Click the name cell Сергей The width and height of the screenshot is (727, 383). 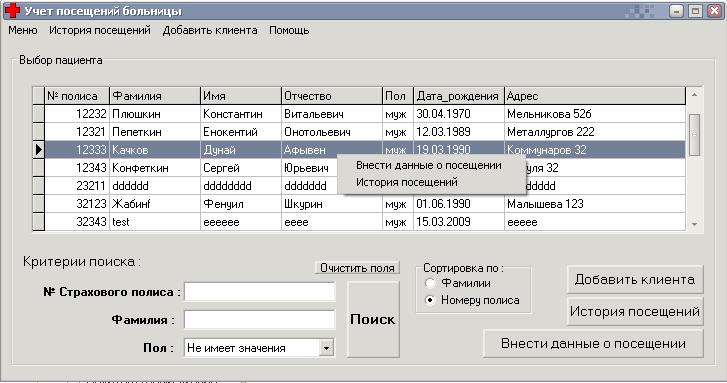241,168
